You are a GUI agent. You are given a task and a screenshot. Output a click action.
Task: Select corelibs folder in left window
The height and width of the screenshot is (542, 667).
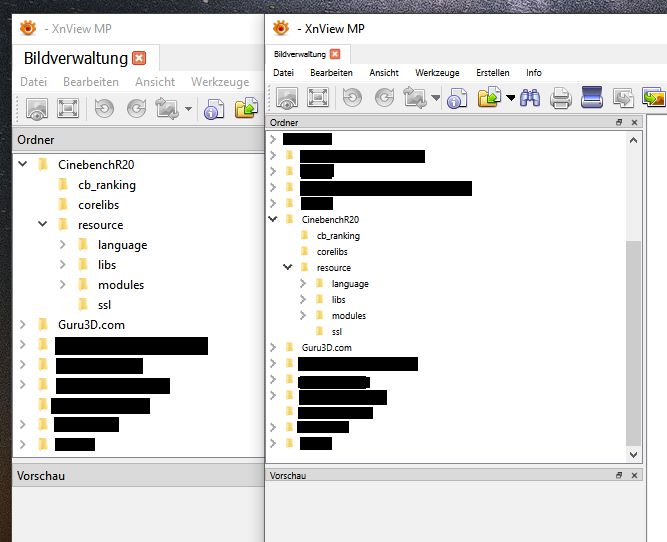(x=98, y=205)
